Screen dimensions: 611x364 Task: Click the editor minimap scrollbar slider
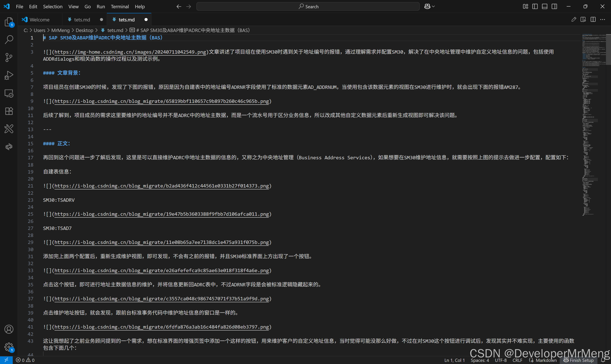pos(608,49)
